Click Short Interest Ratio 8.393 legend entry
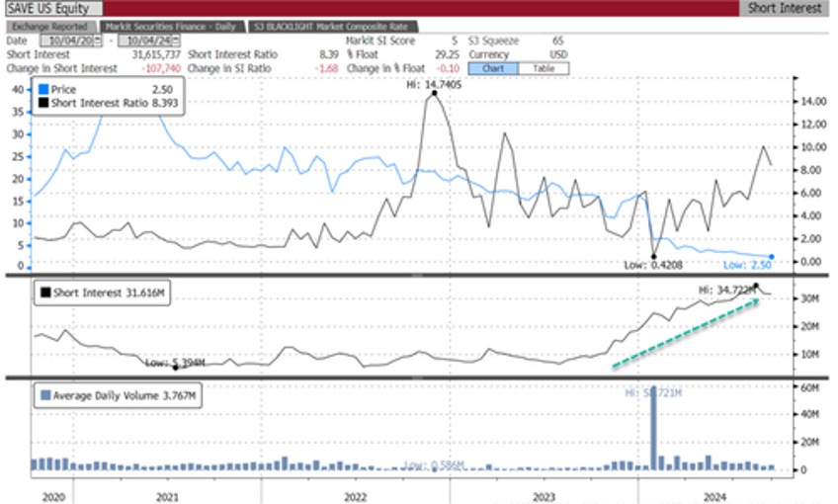Viewport: 838px width, 504px height. pos(109,103)
